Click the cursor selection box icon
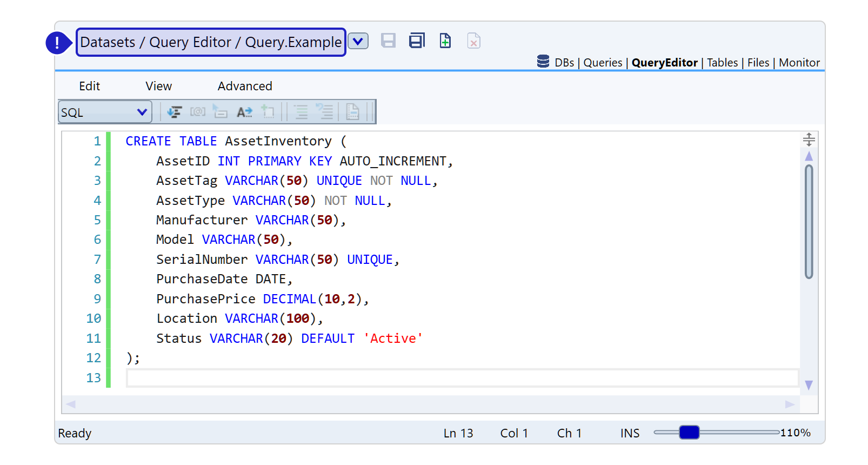The image size is (868, 465). pyautogui.click(x=220, y=112)
